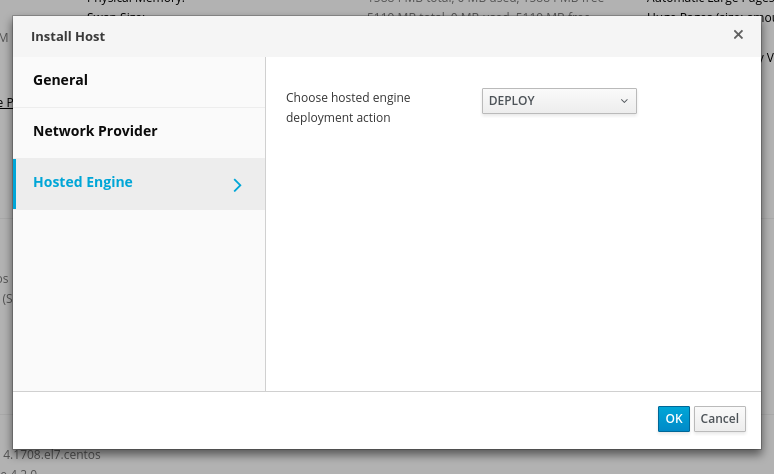Image resolution: width=774 pixels, height=474 pixels.
Task: Open the General tab
Action: [61, 80]
